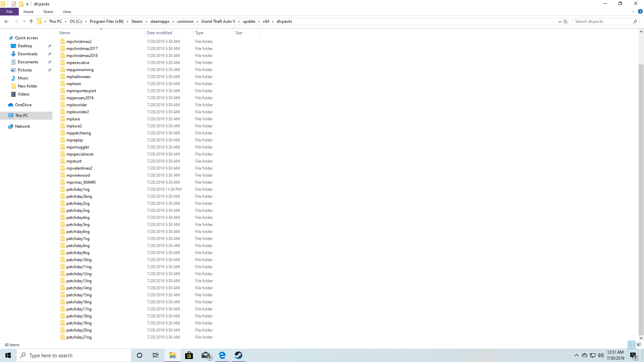Open the Home ribbon tab
The height and width of the screenshot is (362, 644).
(29, 12)
